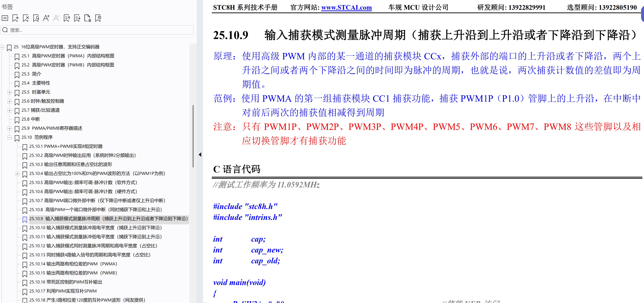Click bookmark icon of highlighted 25.10.9 entry
The image size is (644, 303).
click(25, 219)
